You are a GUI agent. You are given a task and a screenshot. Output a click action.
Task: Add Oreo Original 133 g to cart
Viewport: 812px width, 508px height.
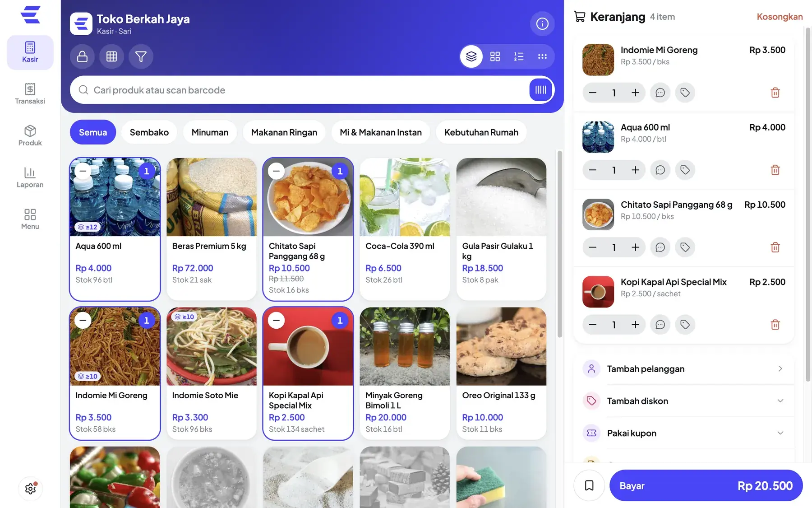click(x=501, y=373)
